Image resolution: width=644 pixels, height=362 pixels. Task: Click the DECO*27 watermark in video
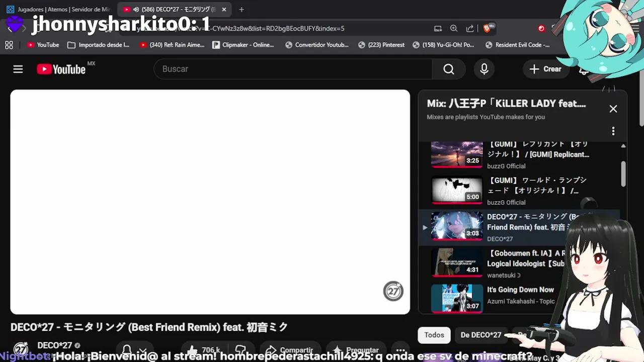tap(393, 291)
